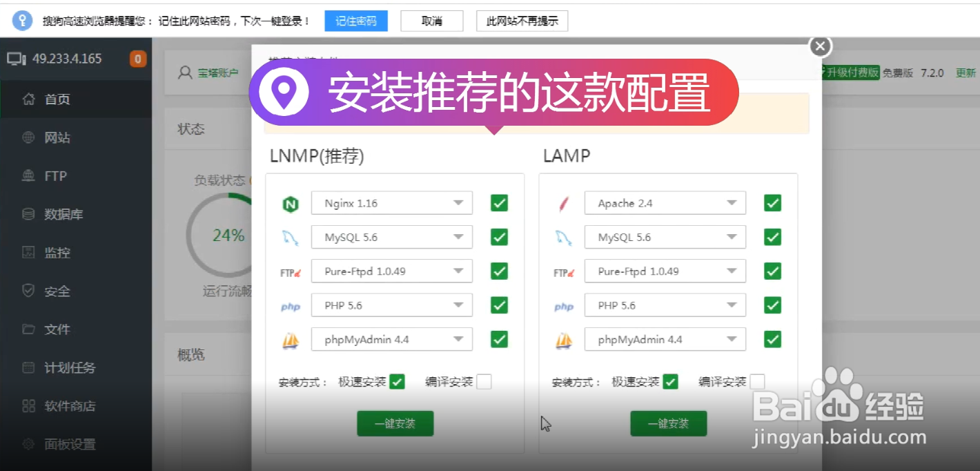This screenshot has width=980, height=471.
Task: Open LNMP PHP 5.6 version dropdown
Action: (392, 305)
